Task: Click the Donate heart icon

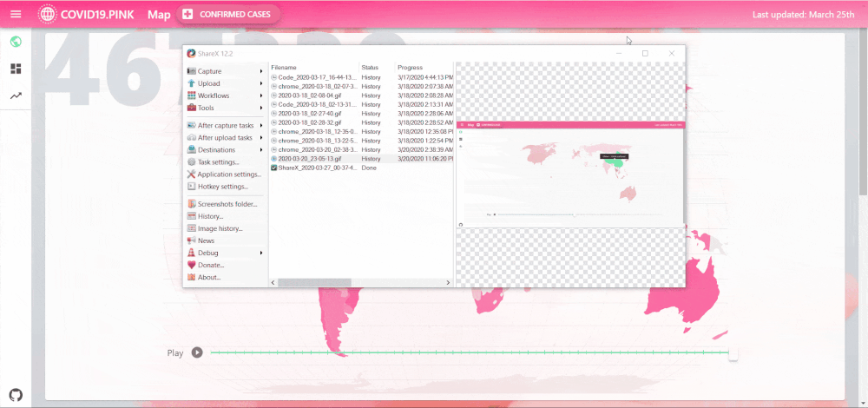Action: [192, 265]
